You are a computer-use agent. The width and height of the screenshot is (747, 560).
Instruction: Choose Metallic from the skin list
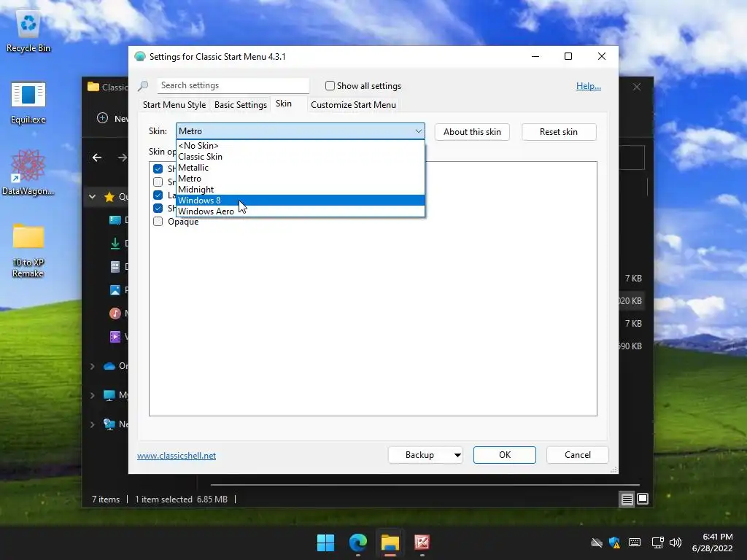tap(300, 168)
